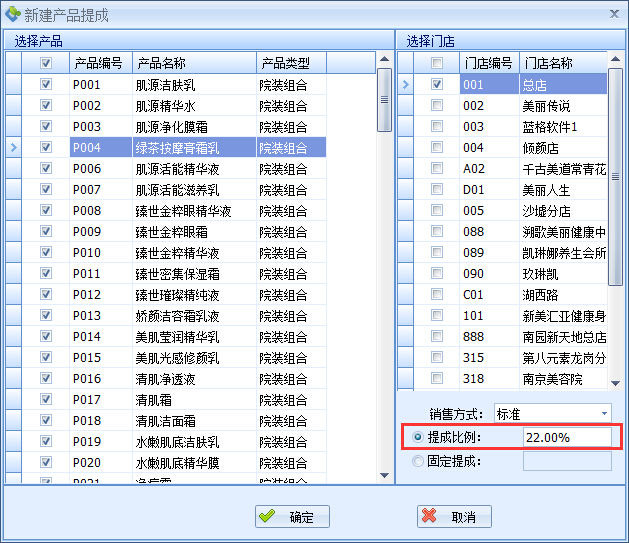Toggle select-all checkbox in product table header
The height and width of the screenshot is (543, 629).
point(45,63)
